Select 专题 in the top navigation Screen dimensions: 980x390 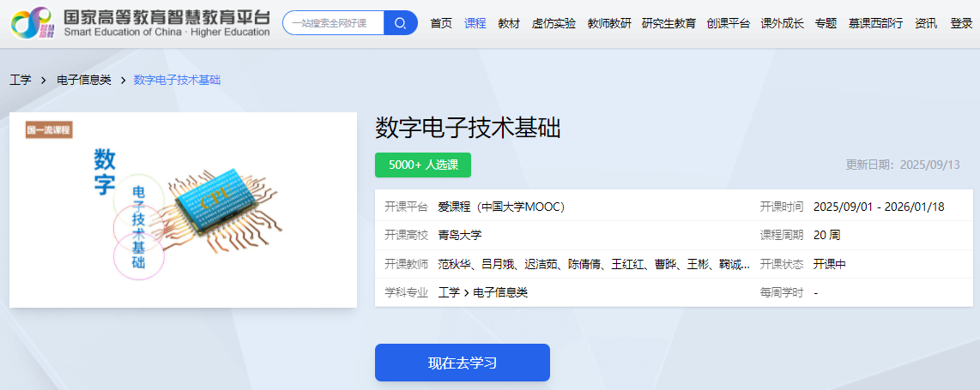click(x=826, y=23)
